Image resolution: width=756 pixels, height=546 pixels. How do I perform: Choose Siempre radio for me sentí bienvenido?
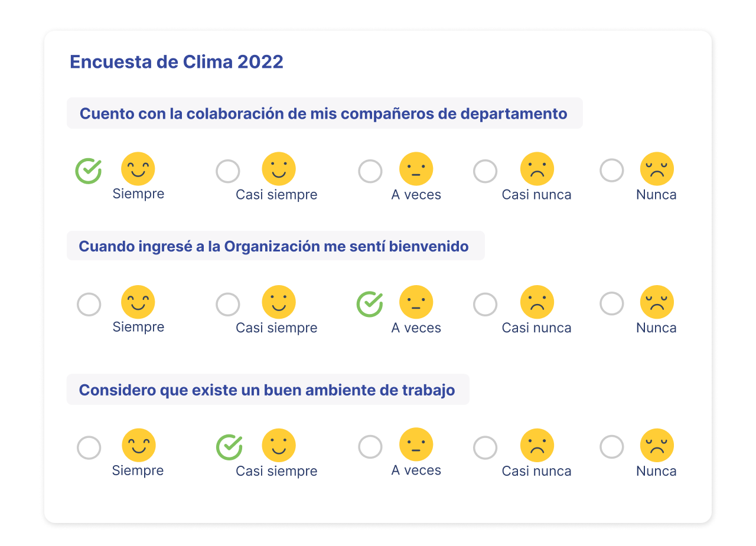tap(89, 305)
